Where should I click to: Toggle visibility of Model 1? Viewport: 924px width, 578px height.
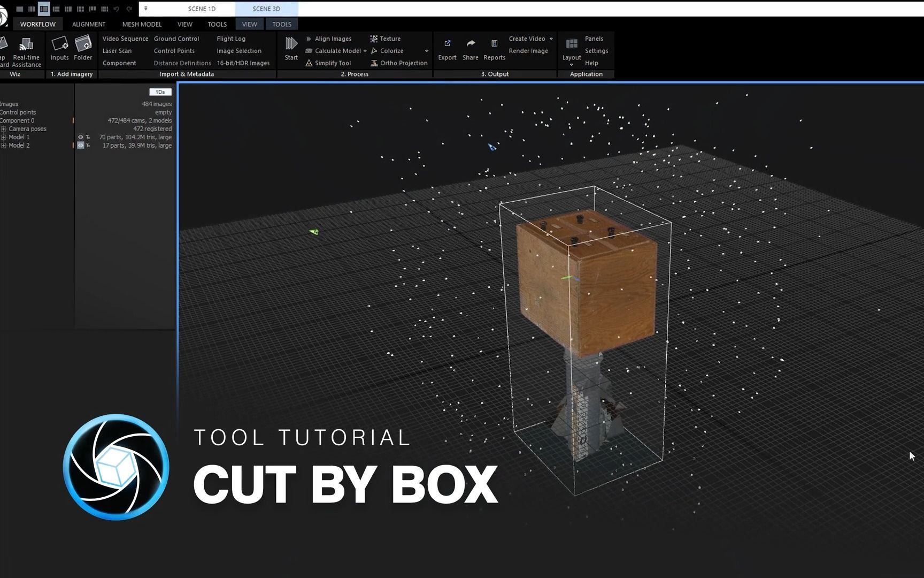(x=81, y=137)
